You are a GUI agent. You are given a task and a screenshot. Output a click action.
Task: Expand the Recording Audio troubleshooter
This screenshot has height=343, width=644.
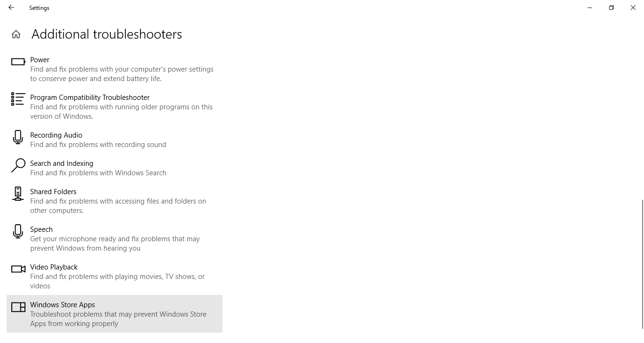56,135
